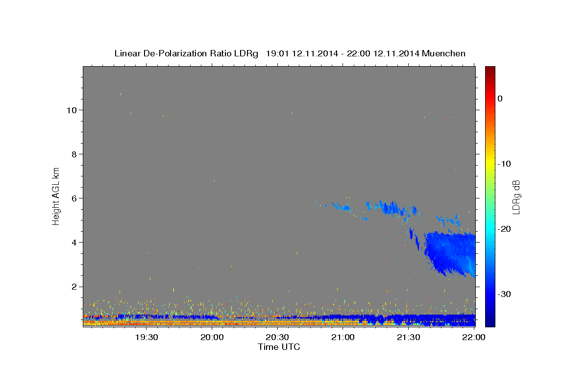The height and width of the screenshot is (392, 588).
Task: Click the '-10' colorbar tick label
Action: point(504,164)
